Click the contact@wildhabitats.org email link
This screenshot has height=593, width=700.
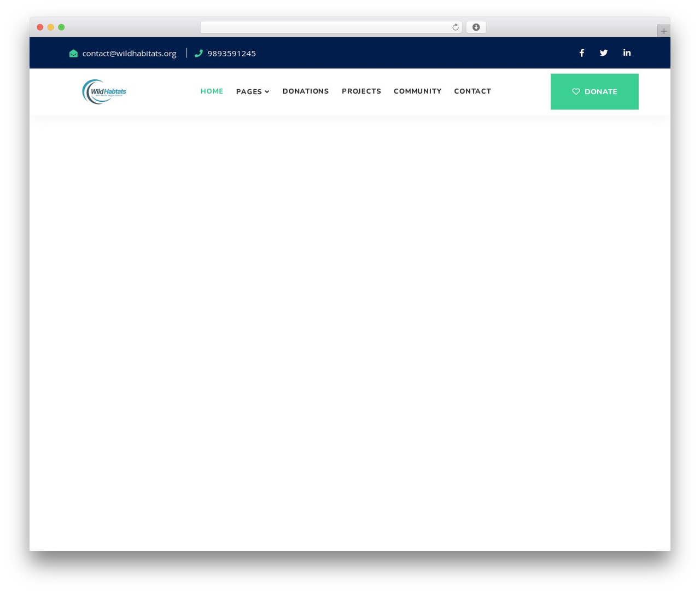[129, 53]
